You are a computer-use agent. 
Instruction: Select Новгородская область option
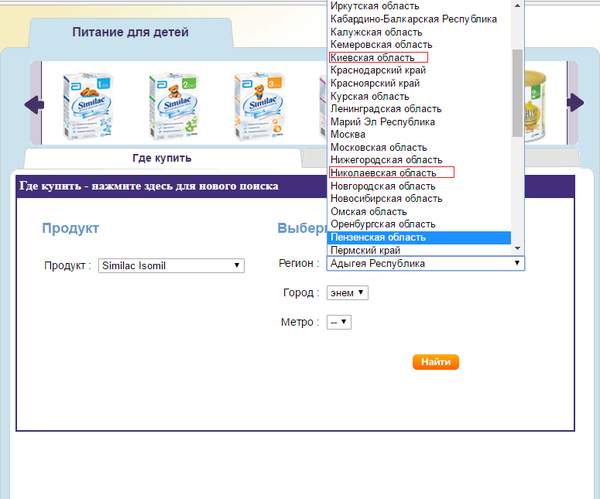click(x=419, y=186)
